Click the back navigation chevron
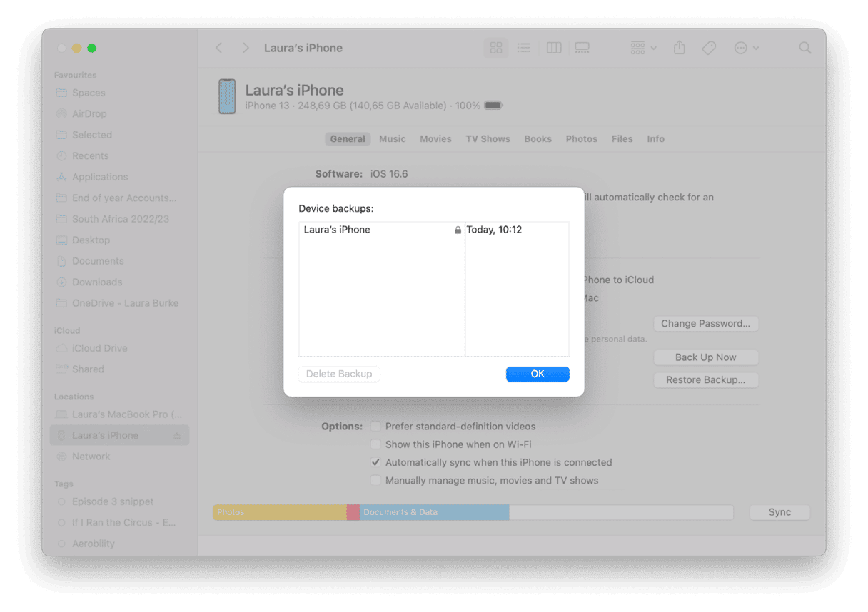The image size is (868, 612). pos(218,47)
